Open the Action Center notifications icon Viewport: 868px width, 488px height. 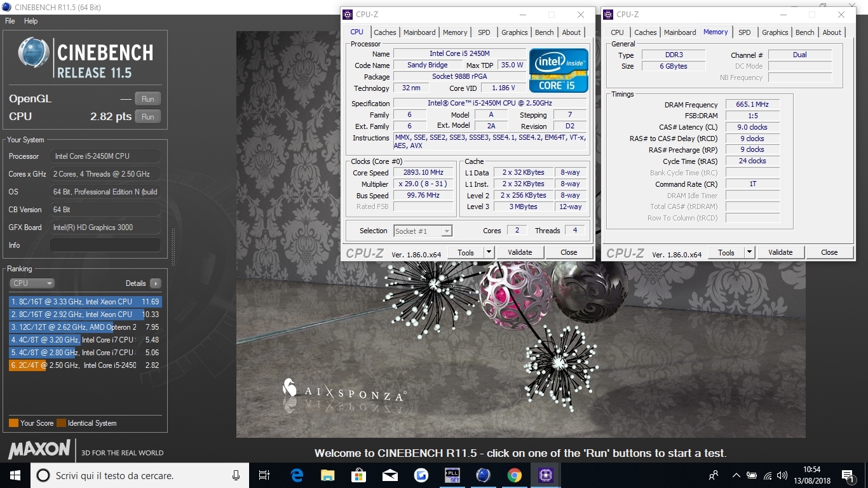(847, 475)
